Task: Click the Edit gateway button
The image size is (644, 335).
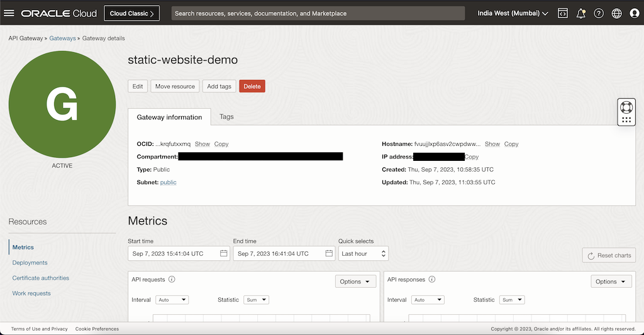Action: pyautogui.click(x=138, y=86)
